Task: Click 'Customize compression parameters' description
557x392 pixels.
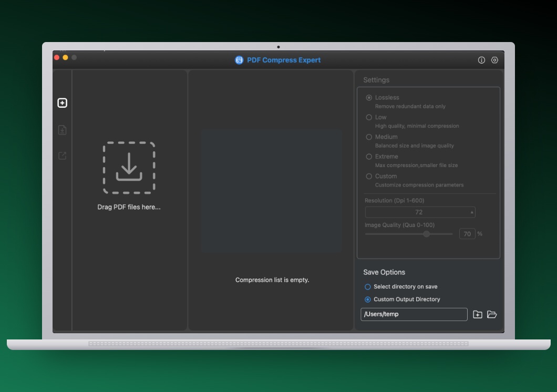Action: click(419, 184)
